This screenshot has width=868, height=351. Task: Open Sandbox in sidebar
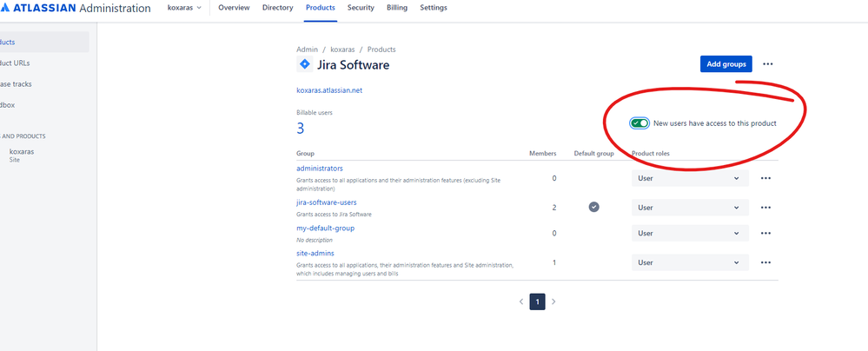click(x=8, y=105)
